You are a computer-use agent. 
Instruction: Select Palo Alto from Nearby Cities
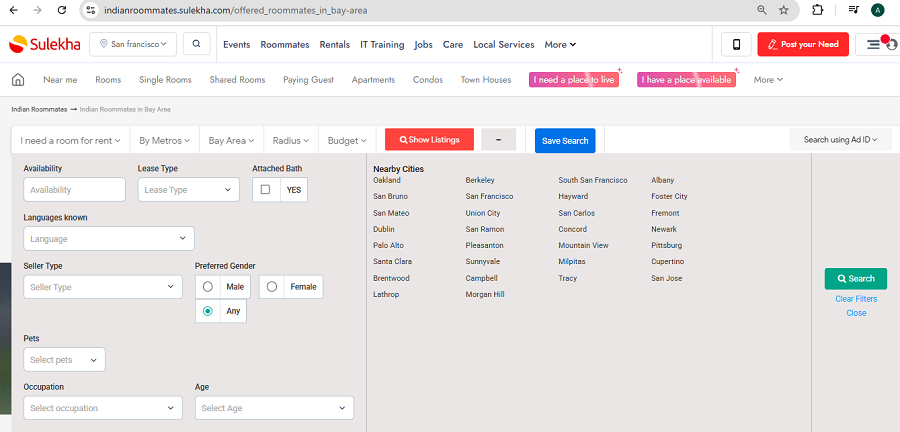point(388,245)
